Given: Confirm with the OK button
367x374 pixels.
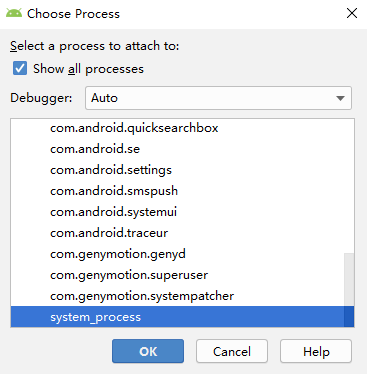Looking at the screenshot, I should click(x=148, y=351).
